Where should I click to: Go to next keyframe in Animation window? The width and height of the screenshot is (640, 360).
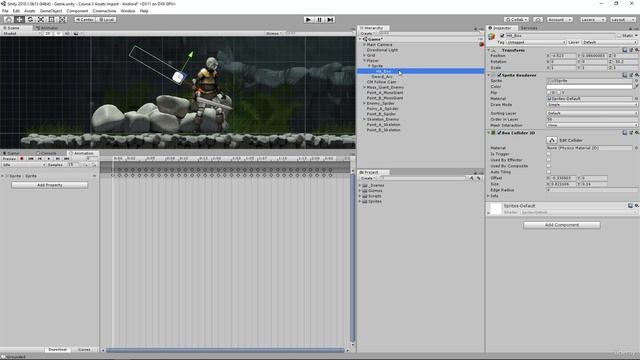58,158
